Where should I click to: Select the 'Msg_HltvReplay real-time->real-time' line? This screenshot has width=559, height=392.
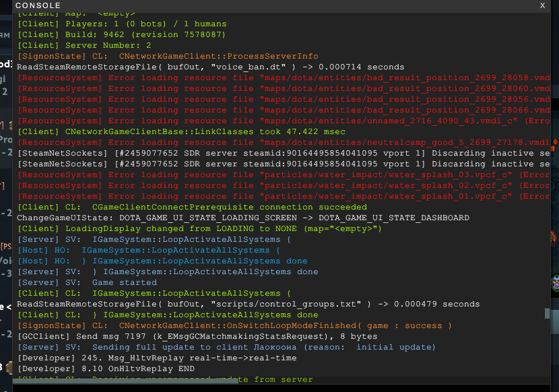(x=157, y=358)
